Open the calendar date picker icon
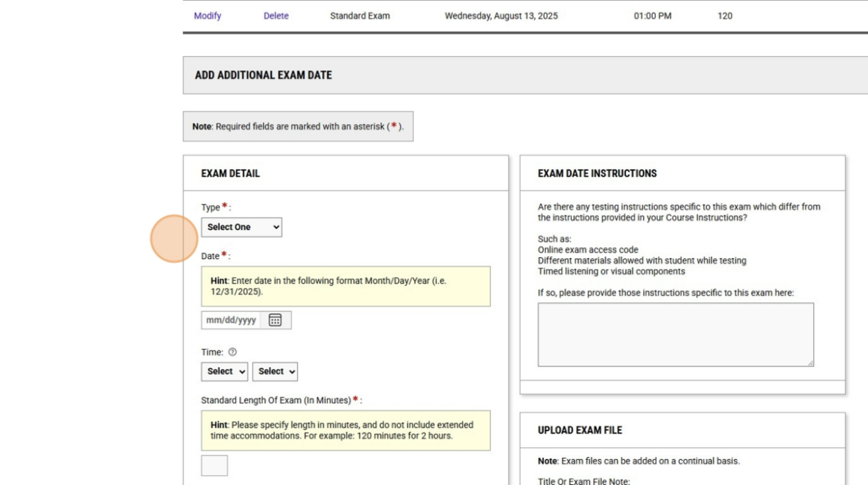This screenshot has width=868, height=485. [275, 320]
